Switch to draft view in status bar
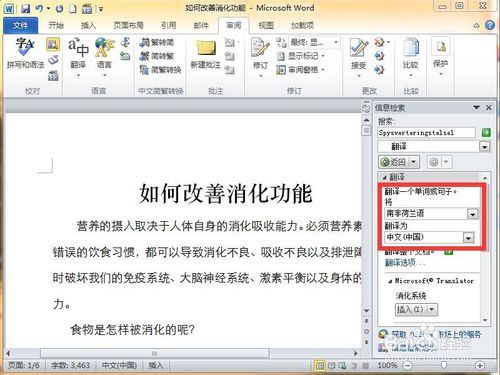500x375 pixels. click(x=366, y=366)
